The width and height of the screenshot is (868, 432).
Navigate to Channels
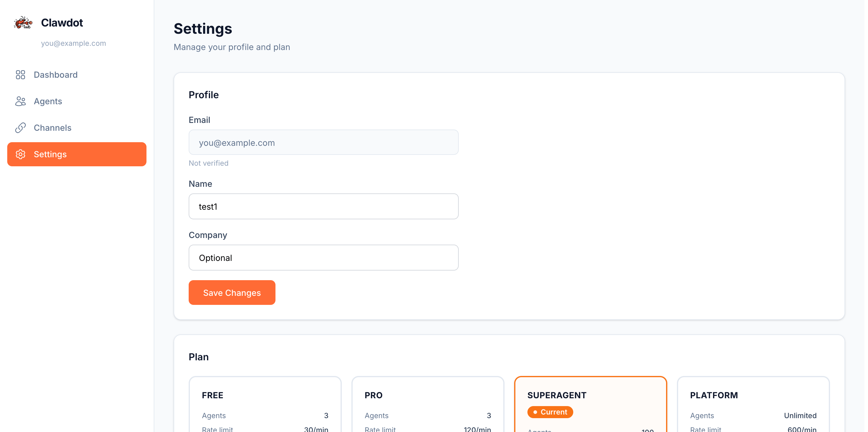tap(77, 128)
